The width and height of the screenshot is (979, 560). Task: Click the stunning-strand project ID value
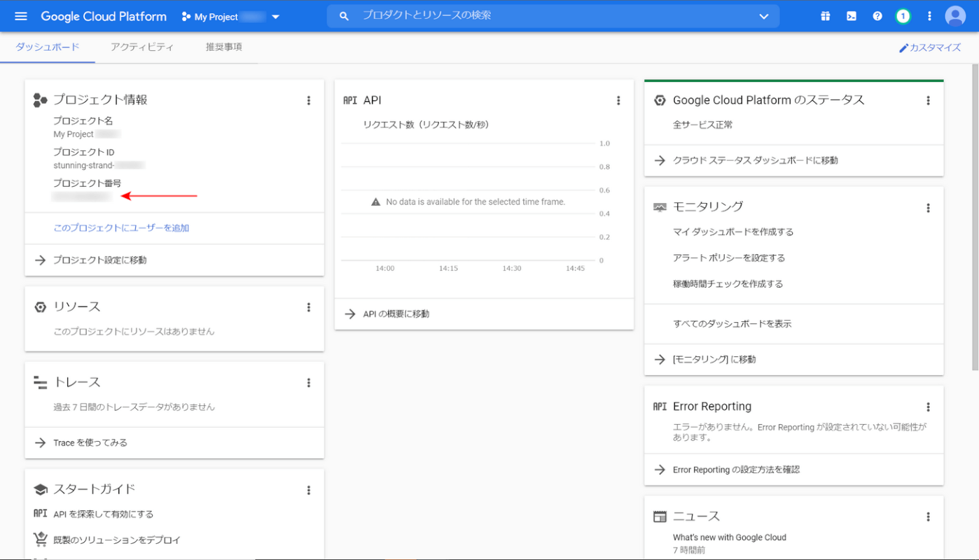[99, 166]
